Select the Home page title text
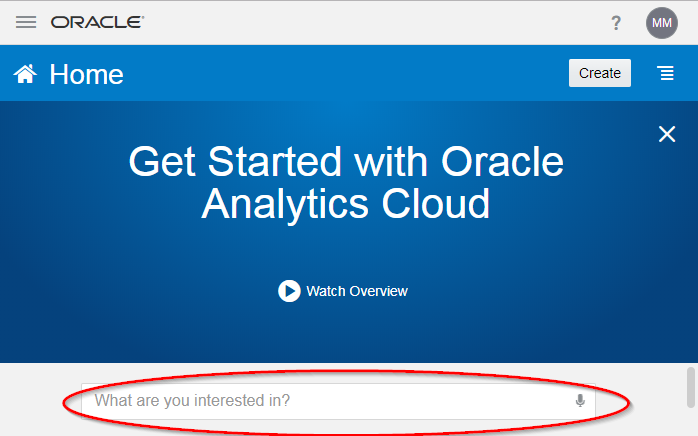Image resolution: width=698 pixels, height=436 pixels. coord(86,74)
